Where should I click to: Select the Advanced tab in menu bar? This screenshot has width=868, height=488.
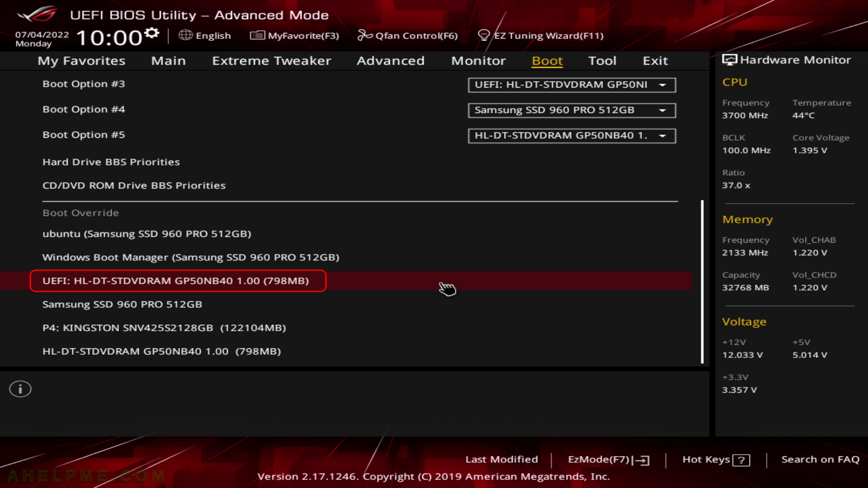tap(390, 60)
